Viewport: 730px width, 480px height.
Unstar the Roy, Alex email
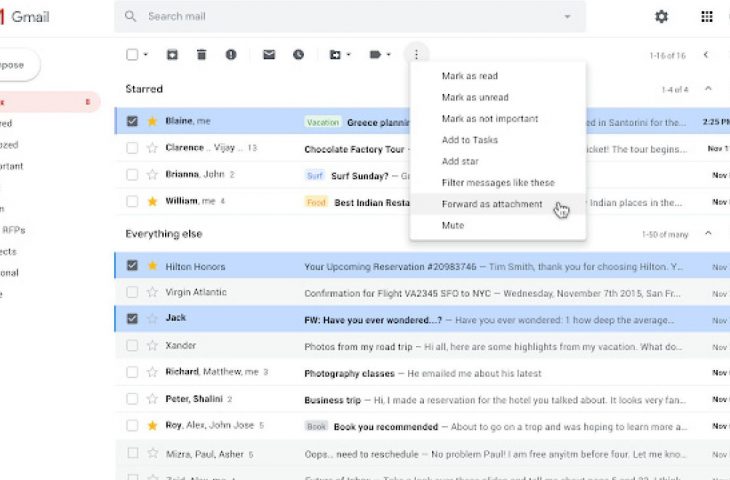[152, 426]
